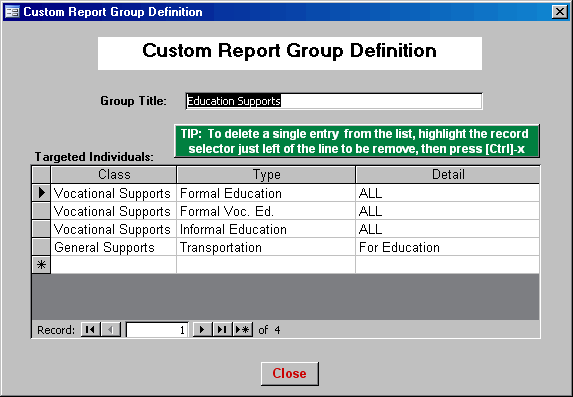The width and height of the screenshot is (573, 397).
Task: Click the Formal Education type cell
Action: point(266,193)
